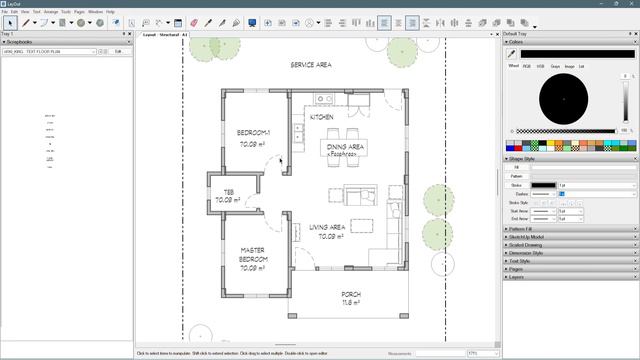The width and height of the screenshot is (640, 360).
Task: Open the Circle tool dropdown arrow
Action: 90,23
